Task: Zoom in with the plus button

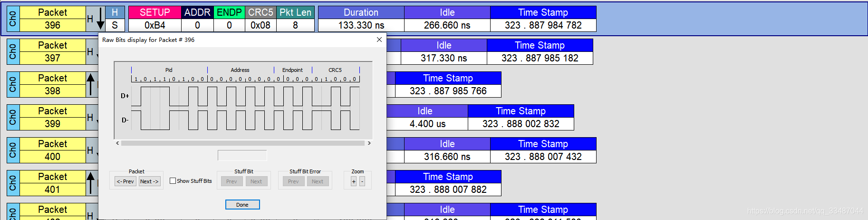Action: click(x=354, y=181)
